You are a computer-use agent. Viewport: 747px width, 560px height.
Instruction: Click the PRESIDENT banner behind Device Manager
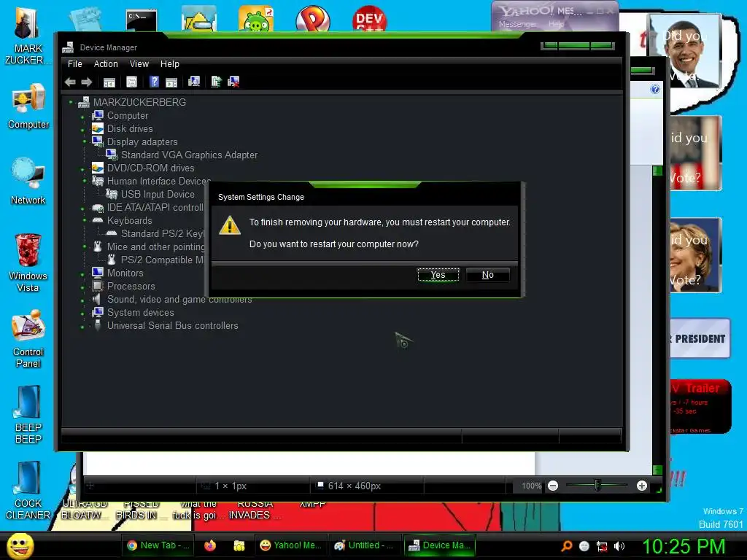(700, 338)
